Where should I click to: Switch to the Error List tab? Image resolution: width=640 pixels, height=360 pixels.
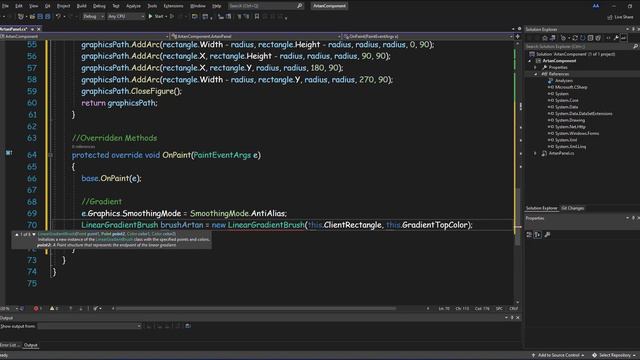pyautogui.click(x=9, y=345)
